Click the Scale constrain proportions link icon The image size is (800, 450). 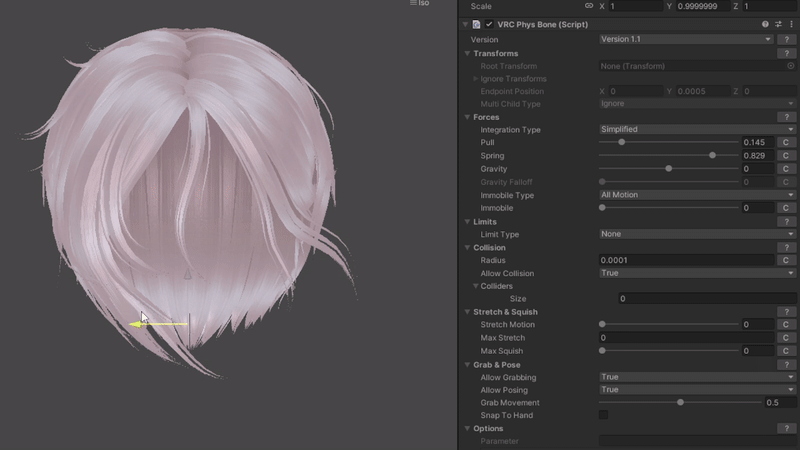[x=589, y=6]
